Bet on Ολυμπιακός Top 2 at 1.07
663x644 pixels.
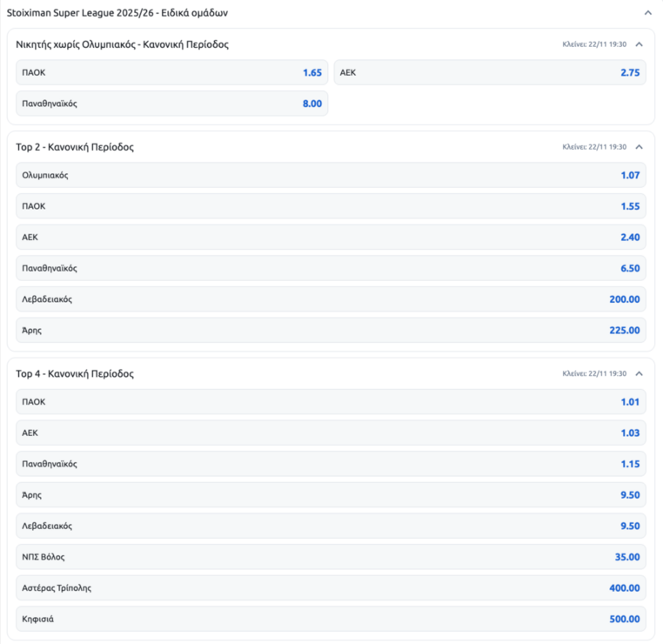point(331,176)
